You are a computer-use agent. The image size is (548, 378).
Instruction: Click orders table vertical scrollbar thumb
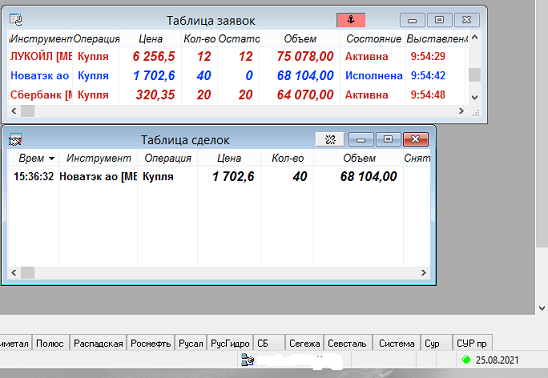(475, 75)
